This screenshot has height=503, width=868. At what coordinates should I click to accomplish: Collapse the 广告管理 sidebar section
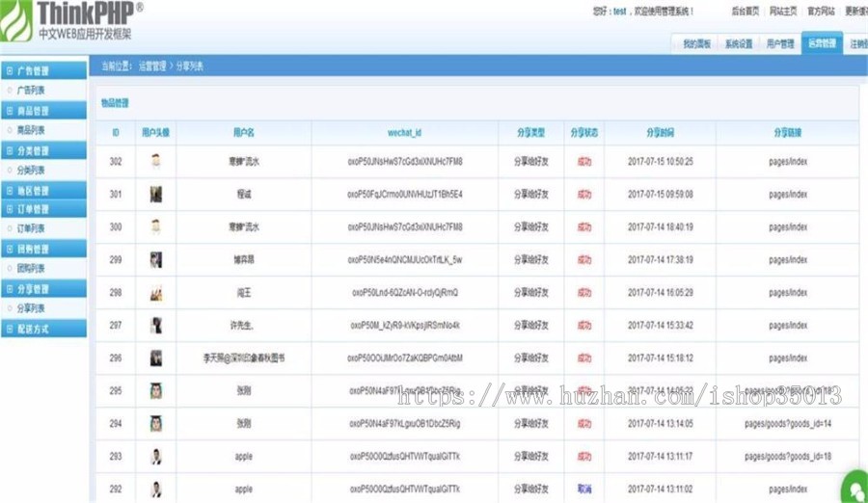click(x=43, y=70)
